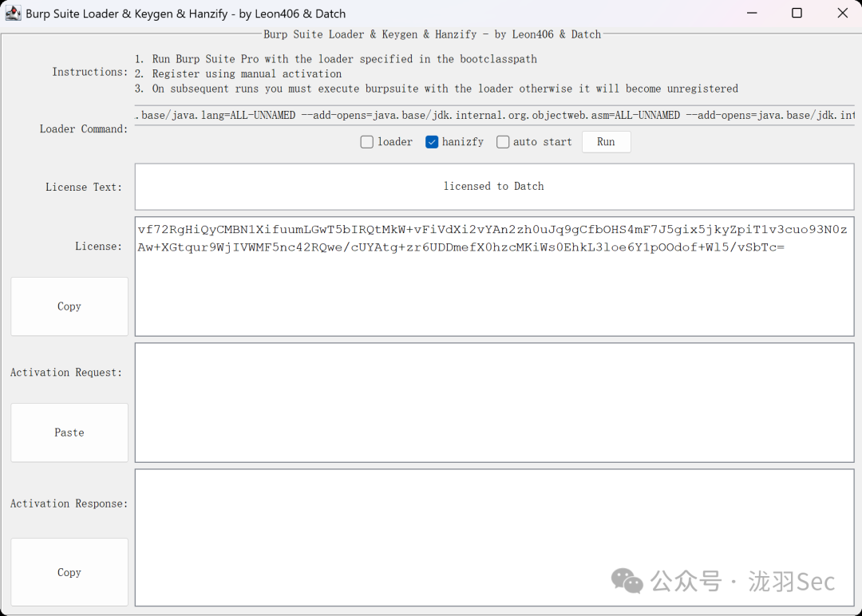Close the Burp Suite Loader window
This screenshot has width=862, height=616.
(x=842, y=14)
